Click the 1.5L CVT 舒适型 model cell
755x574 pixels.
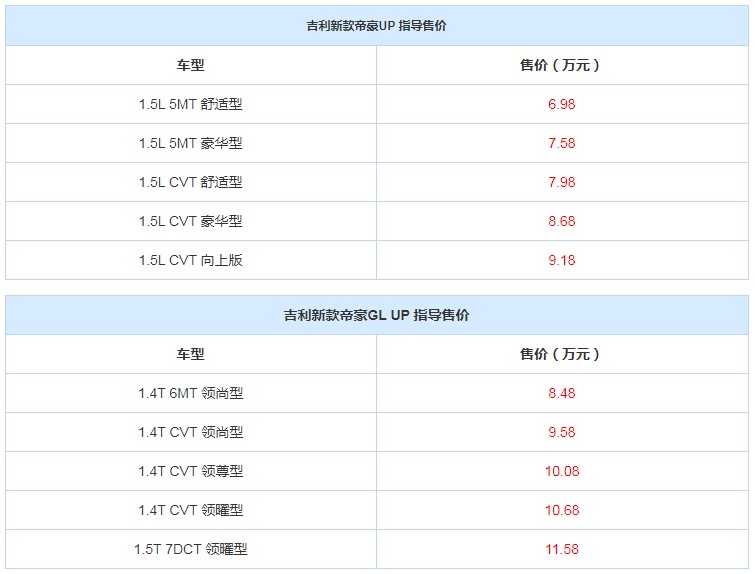[190, 182]
